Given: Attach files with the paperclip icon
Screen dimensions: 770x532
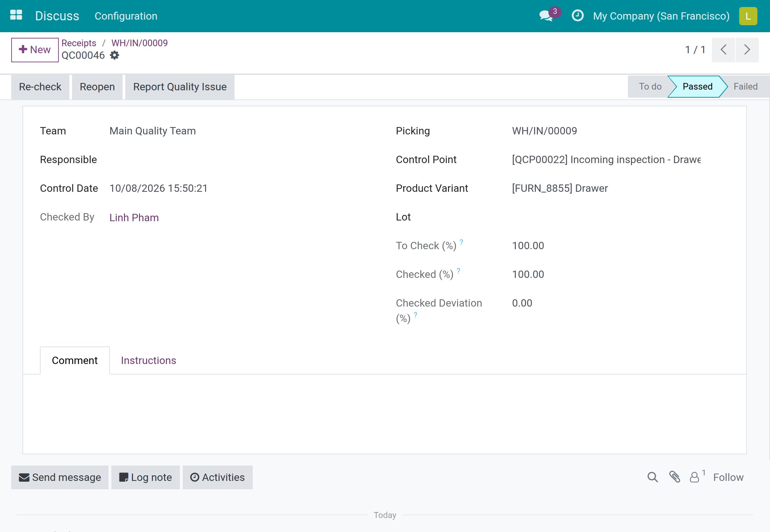Looking at the screenshot, I should [x=674, y=477].
